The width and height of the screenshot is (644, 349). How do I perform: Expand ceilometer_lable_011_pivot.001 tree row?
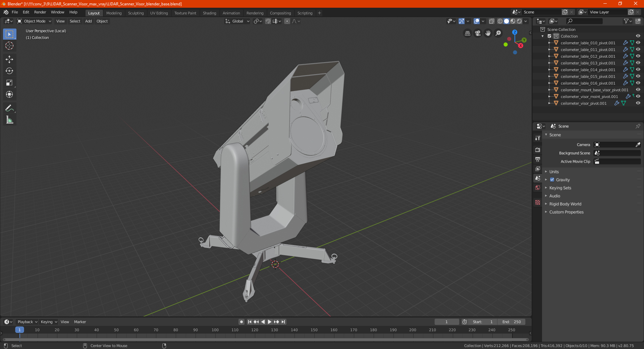point(549,50)
